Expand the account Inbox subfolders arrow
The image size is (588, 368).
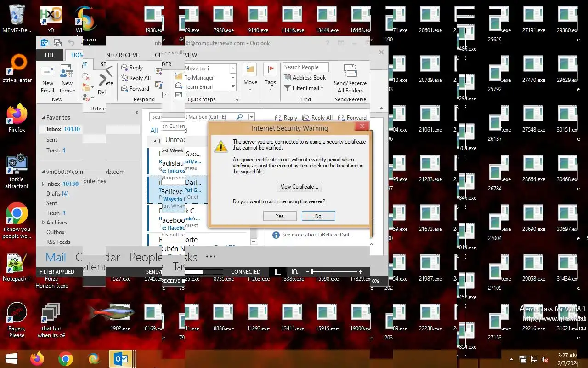click(x=43, y=184)
